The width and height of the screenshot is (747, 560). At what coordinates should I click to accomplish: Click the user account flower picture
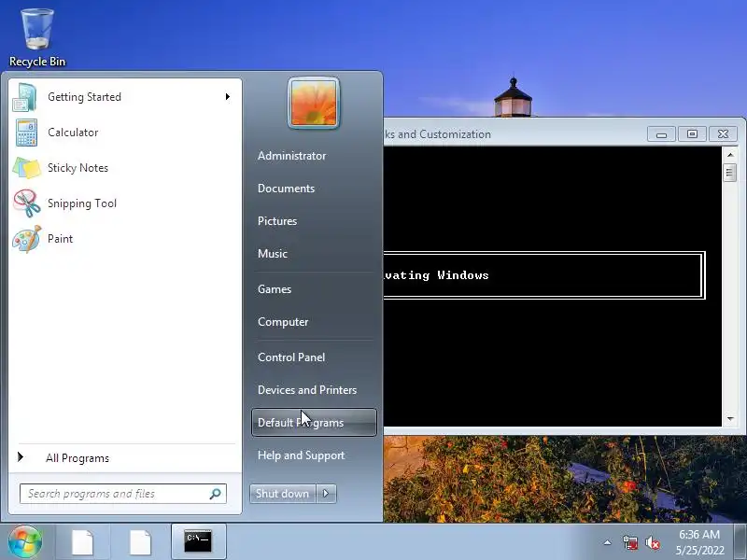pos(314,103)
